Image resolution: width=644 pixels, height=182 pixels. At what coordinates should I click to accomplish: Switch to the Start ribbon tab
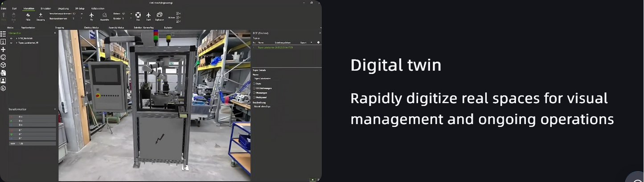14,8
